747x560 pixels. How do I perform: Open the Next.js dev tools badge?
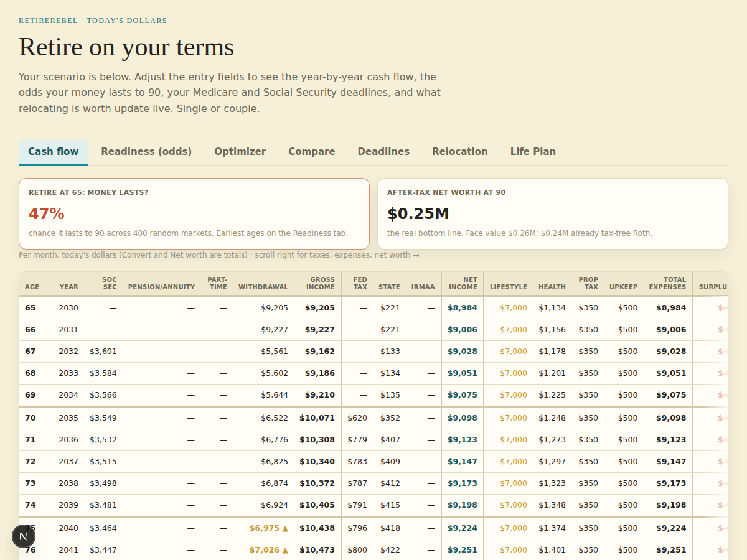click(24, 536)
